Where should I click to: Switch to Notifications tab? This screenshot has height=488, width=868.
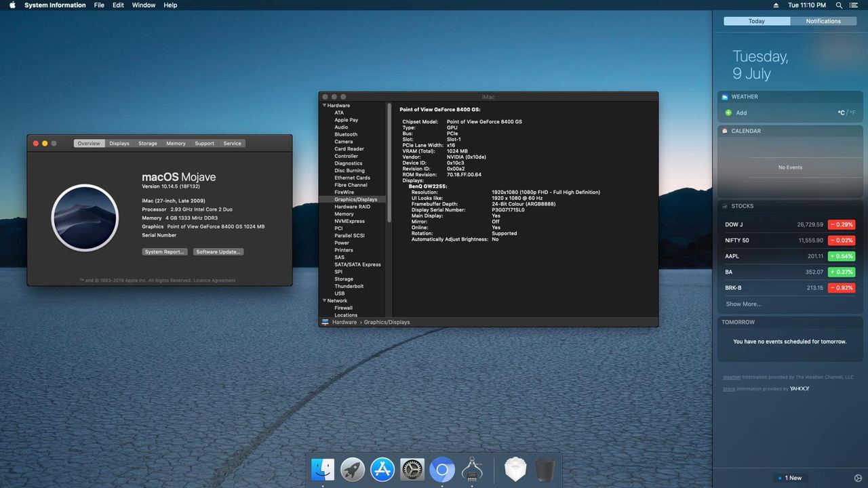[x=823, y=21]
